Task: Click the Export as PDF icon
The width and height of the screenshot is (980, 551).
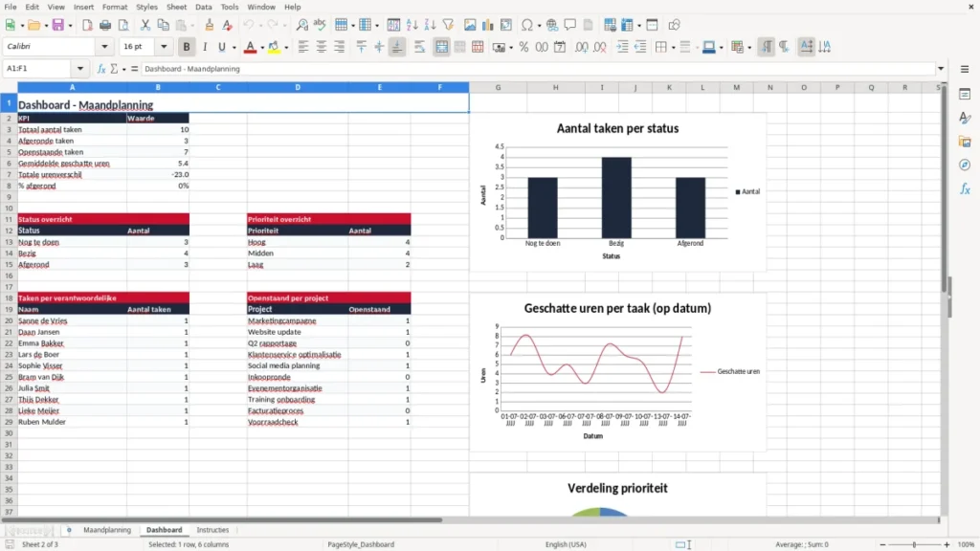Action: click(x=87, y=25)
